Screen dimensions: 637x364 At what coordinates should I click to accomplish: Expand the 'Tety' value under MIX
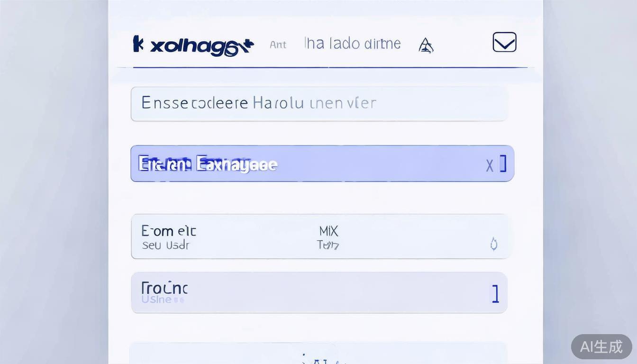pos(328,245)
